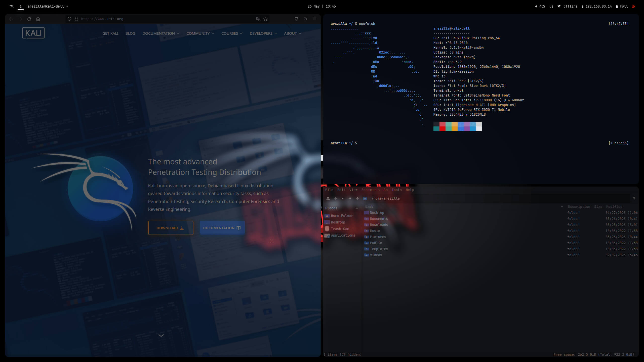
Task: Click the DOWNLOAD button on the Kali page
Action: pyautogui.click(x=171, y=228)
